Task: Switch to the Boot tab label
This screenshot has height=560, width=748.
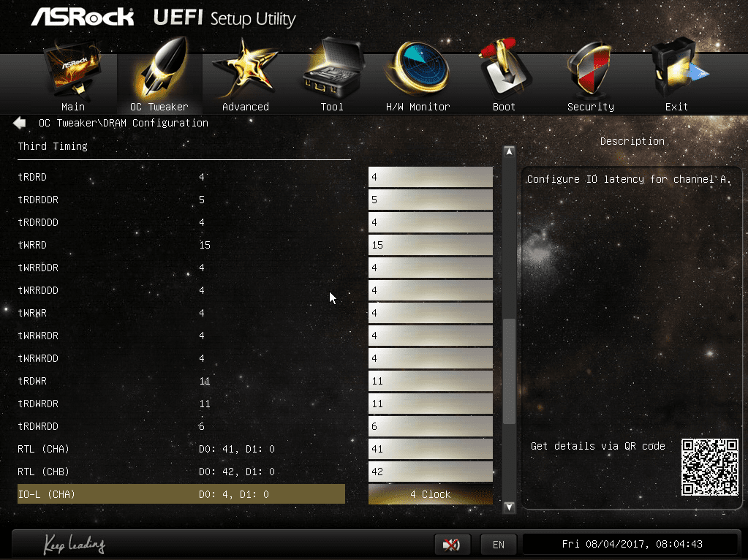Action: (504, 107)
